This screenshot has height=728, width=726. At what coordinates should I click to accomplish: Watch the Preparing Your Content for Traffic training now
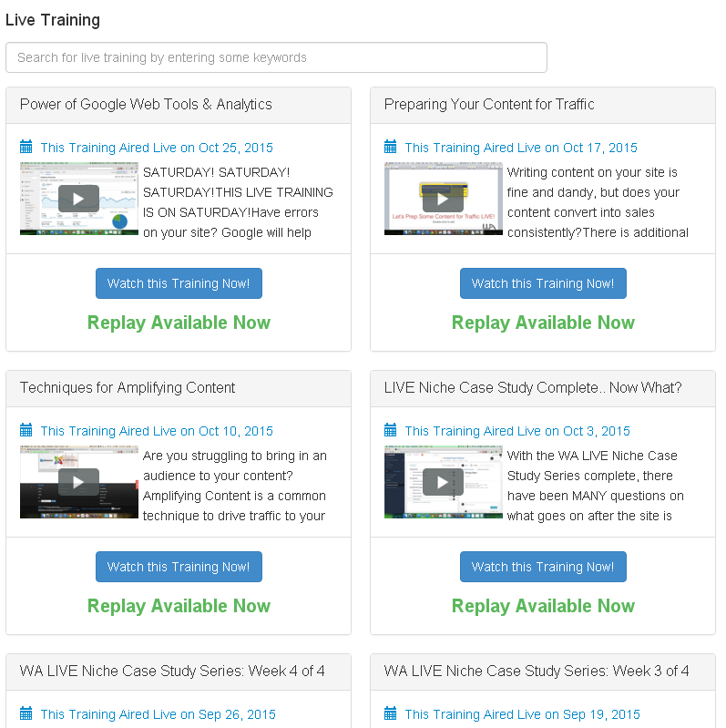point(543,283)
